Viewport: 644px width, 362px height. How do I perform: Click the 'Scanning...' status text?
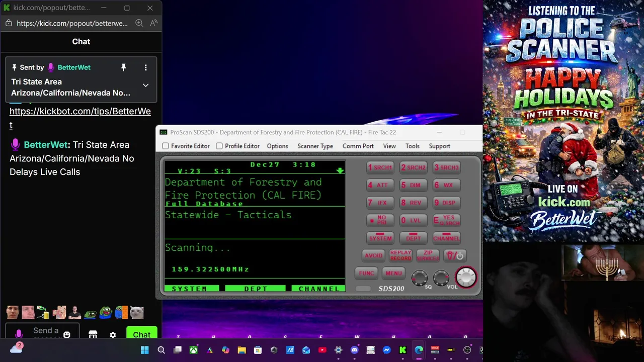pos(197,248)
